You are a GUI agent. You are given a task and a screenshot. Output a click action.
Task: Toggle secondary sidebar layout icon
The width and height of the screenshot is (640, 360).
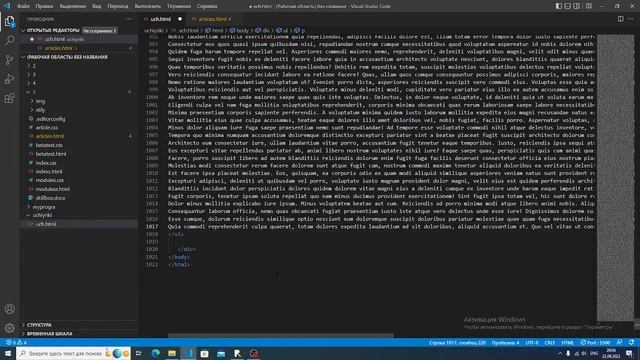pyautogui.click(x=577, y=6)
